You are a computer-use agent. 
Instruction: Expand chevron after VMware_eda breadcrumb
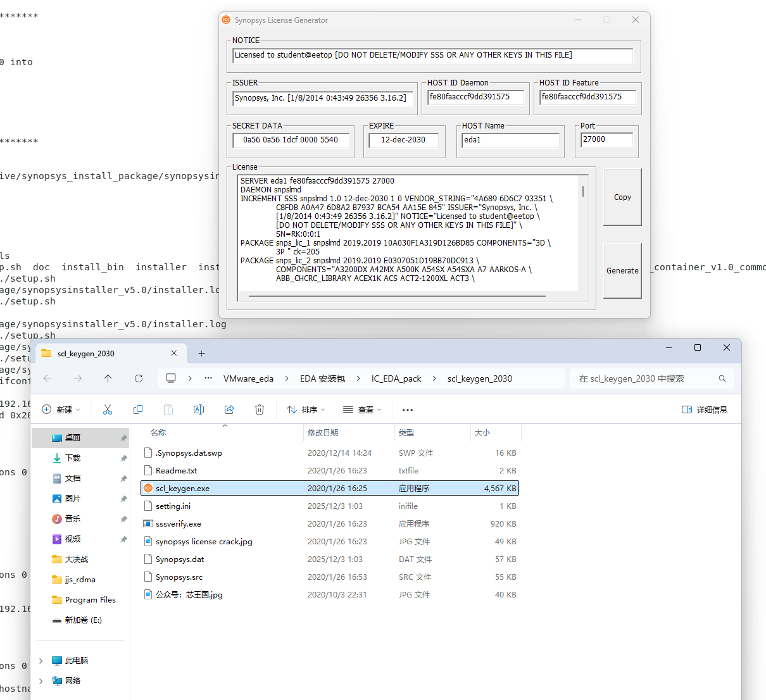click(287, 378)
